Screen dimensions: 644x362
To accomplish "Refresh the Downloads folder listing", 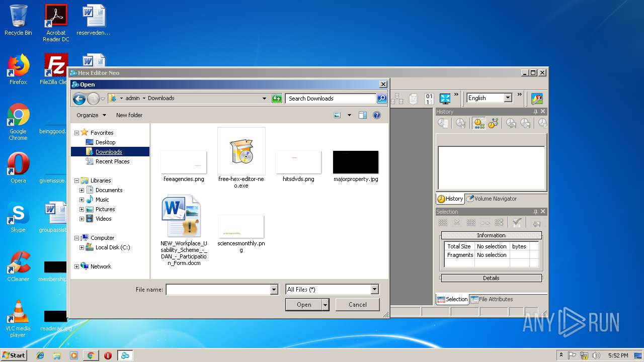I will (x=277, y=99).
